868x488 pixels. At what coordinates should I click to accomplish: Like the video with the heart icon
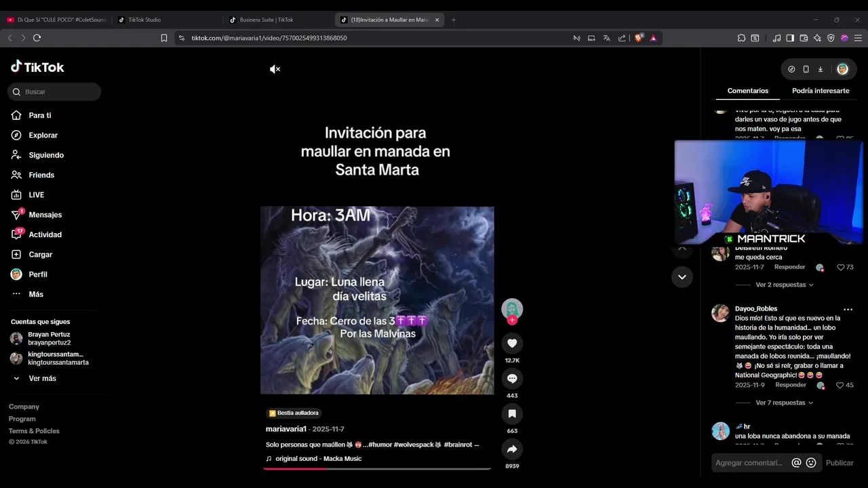(512, 343)
